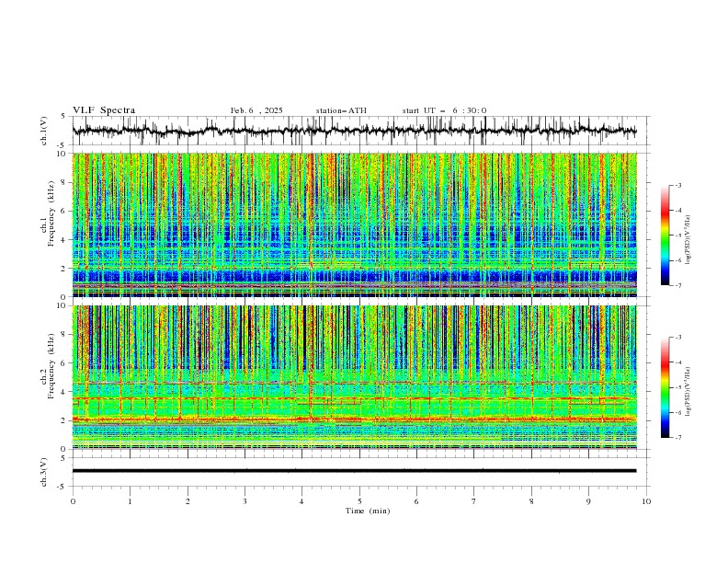Click the "4" kHz tick on ch.2 axis
The image size is (728, 563).
pyautogui.click(x=64, y=392)
